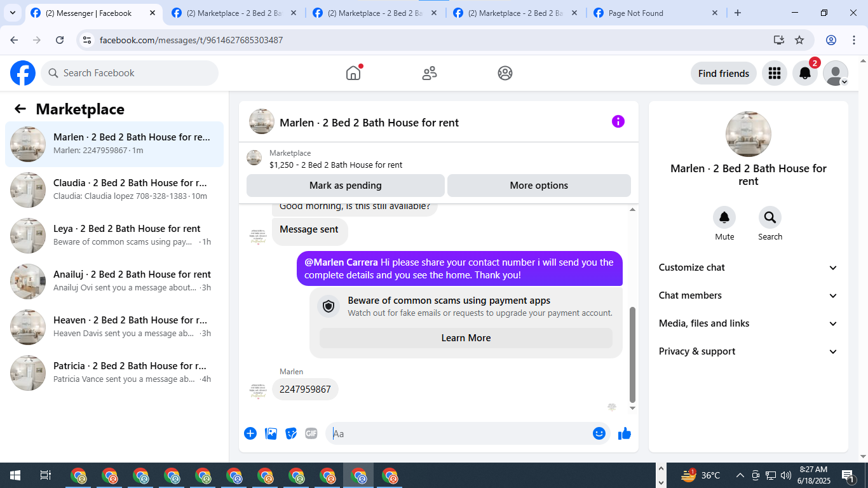
Task: Open the Facebook menu grid icon
Action: click(x=775, y=73)
